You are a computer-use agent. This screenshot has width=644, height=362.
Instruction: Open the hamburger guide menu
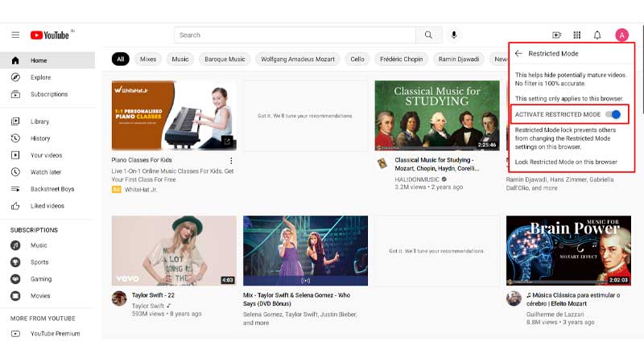coord(15,35)
